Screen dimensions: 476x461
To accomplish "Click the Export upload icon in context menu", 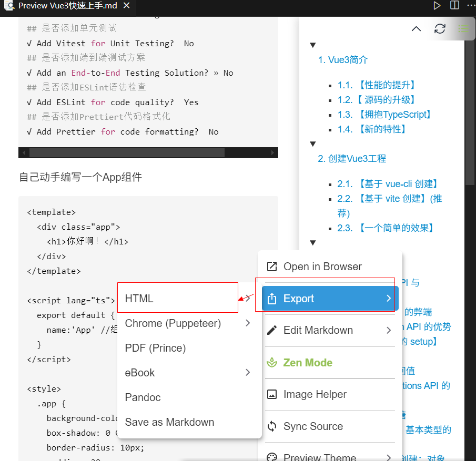I will click(271, 298).
